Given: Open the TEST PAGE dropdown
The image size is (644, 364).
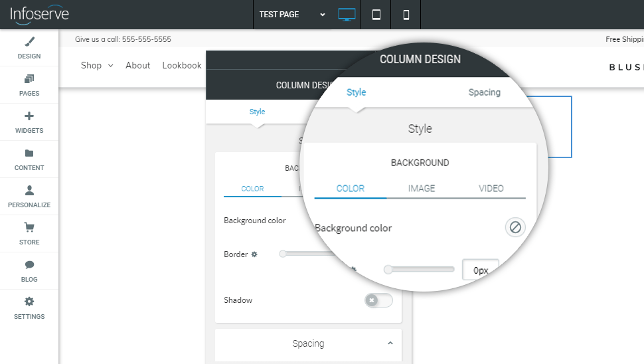Looking at the screenshot, I should click(292, 15).
